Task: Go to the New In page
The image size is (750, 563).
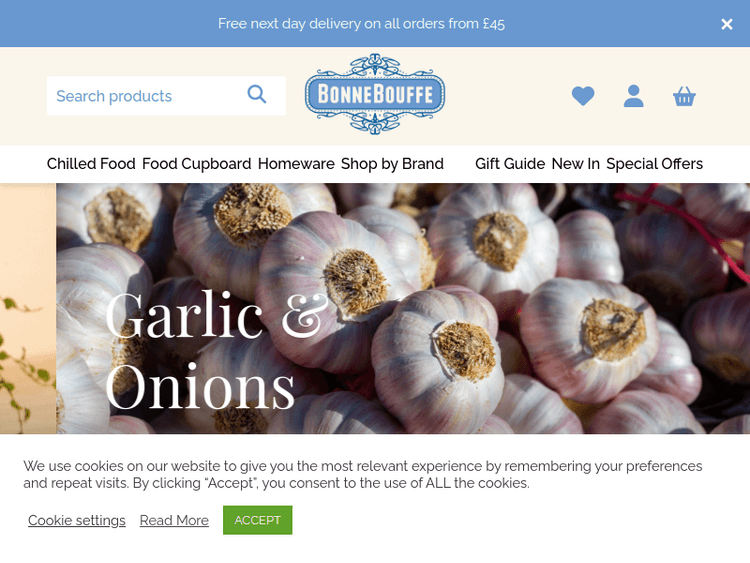Action: (x=575, y=164)
